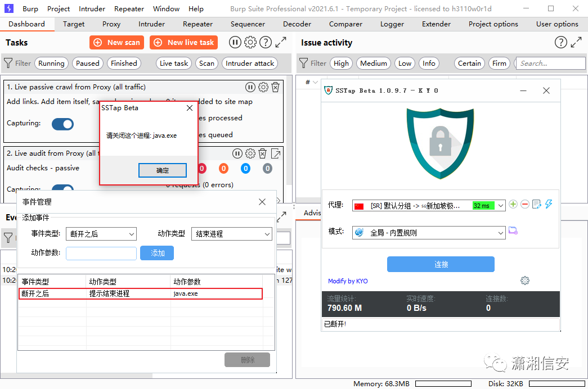
Task: Toggle the Intruder attack filter
Action: [250, 64]
